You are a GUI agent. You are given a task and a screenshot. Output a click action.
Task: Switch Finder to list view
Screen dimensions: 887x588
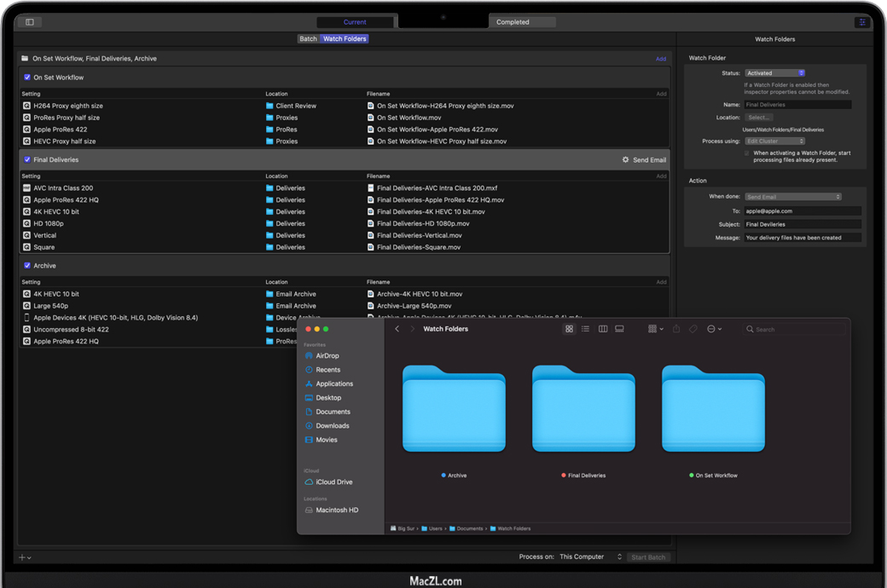coord(586,329)
